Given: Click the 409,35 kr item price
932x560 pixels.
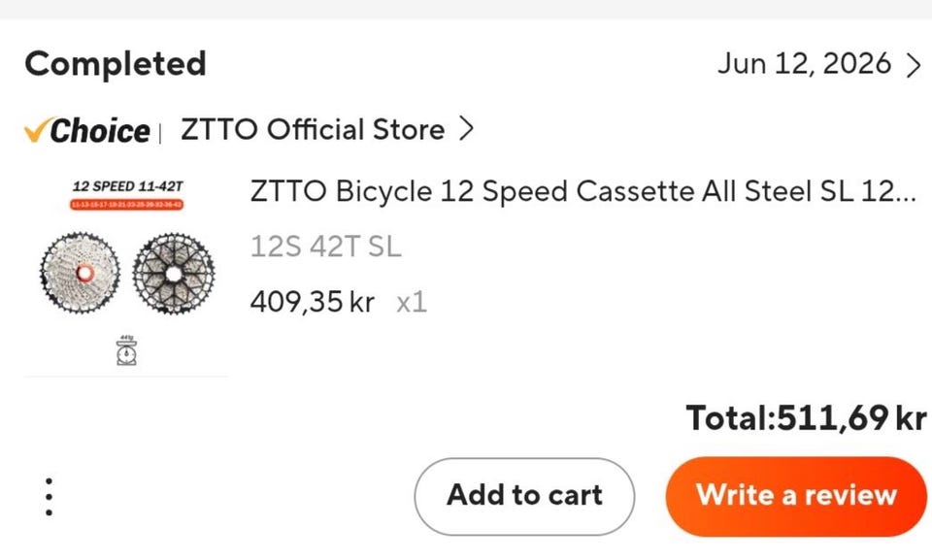Looking at the screenshot, I should pyautogui.click(x=312, y=302).
